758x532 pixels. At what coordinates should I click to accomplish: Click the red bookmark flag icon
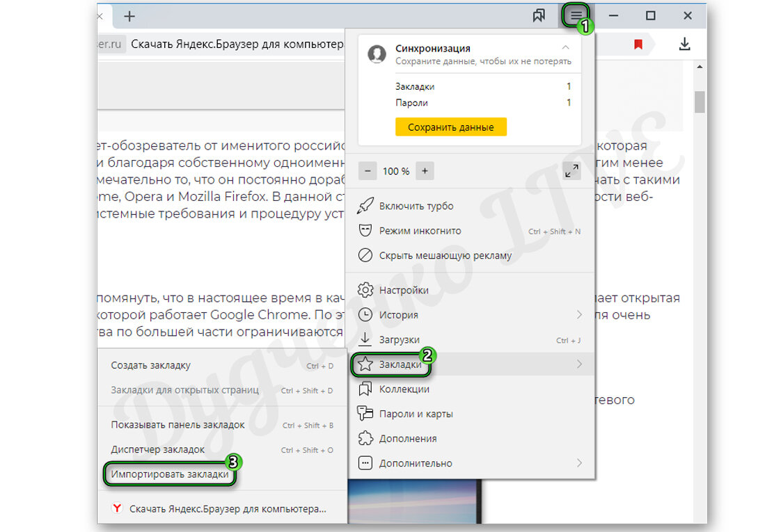[638, 45]
